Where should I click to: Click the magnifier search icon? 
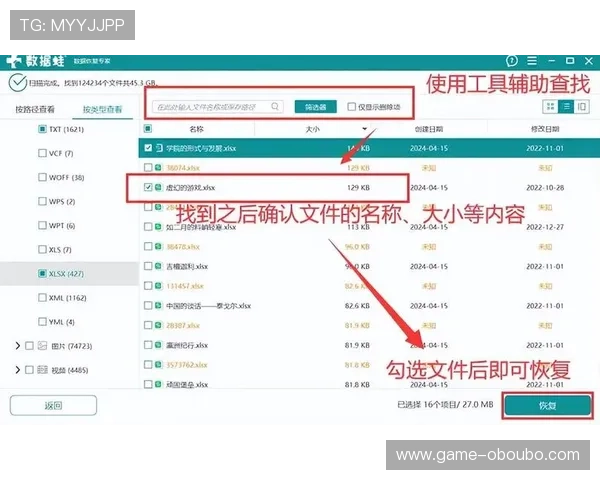pyautogui.click(x=275, y=106)
